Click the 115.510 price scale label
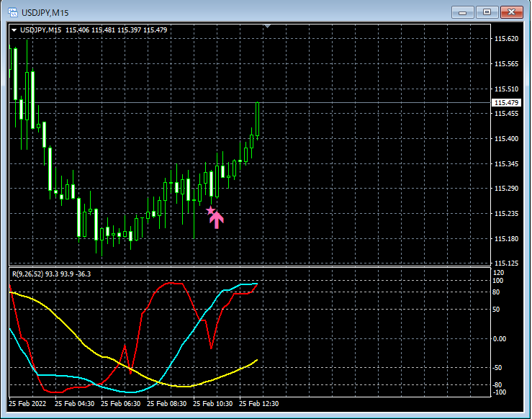532x419 pixels. tap(506, 89)
